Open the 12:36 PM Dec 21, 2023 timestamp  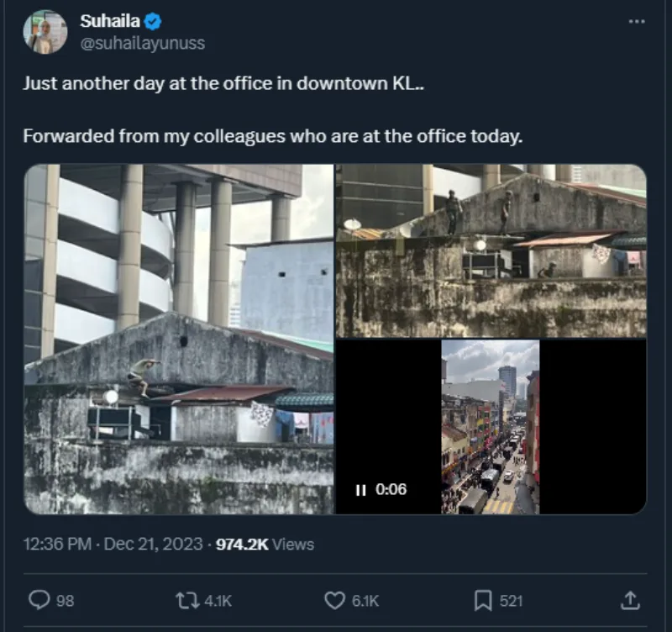click(x=113, y=544)
